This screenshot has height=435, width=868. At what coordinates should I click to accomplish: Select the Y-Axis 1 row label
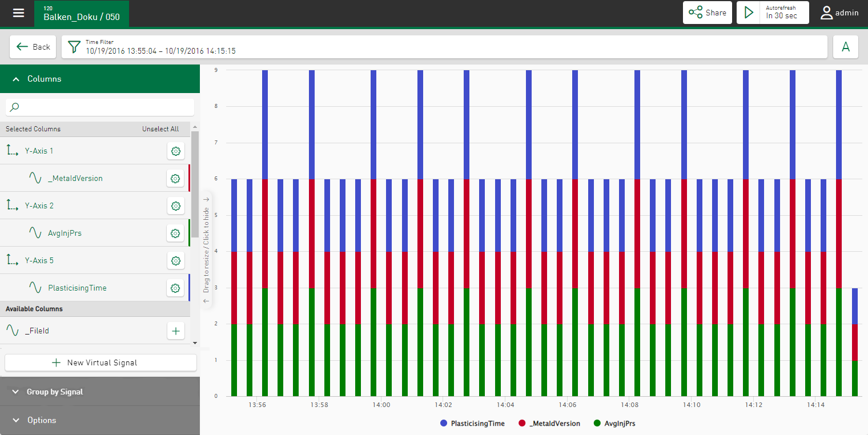[x=39, y=151]
